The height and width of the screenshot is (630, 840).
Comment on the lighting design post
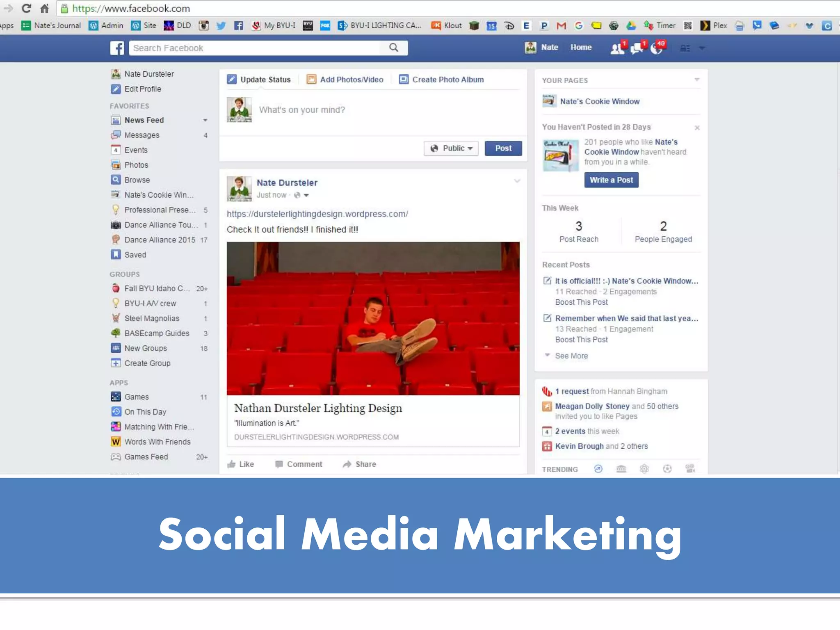point(299,464)
